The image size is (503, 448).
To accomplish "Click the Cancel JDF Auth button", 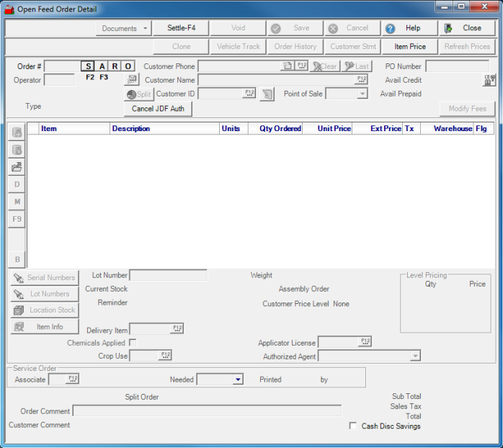I will coord(158,109).
